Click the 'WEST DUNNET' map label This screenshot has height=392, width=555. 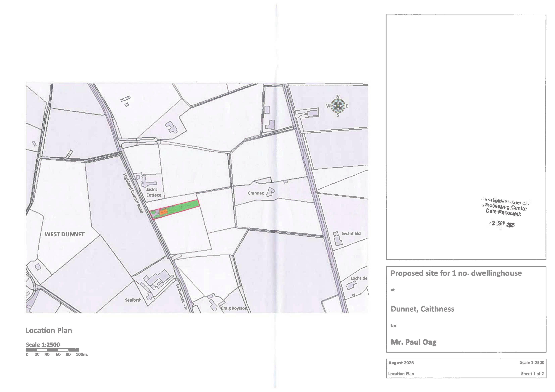click(64, 234)
